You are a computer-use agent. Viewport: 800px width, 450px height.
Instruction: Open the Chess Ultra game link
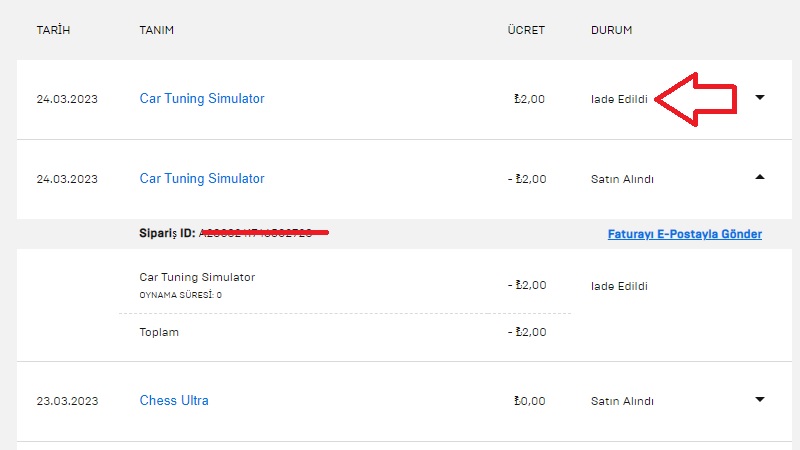tap(174, 401)
